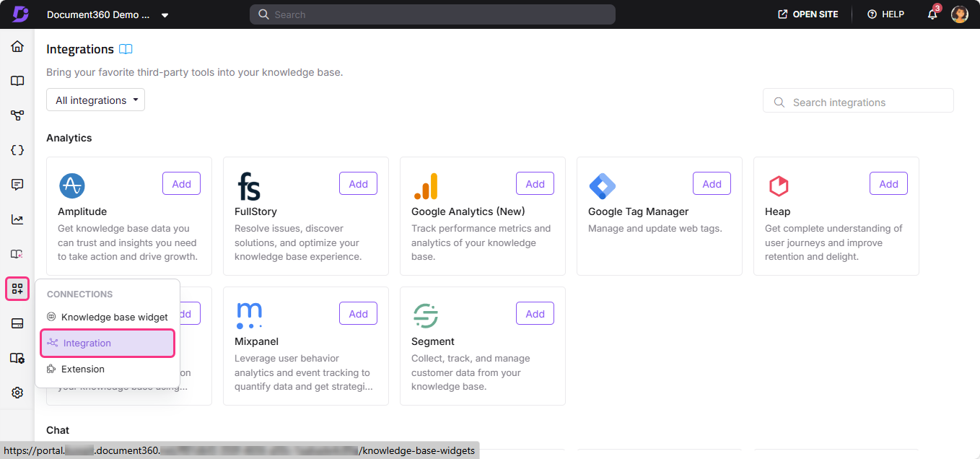Select Knowledge base widget from Connections
Viewport: 980px width, 459px height.
(x=113, y=317)
